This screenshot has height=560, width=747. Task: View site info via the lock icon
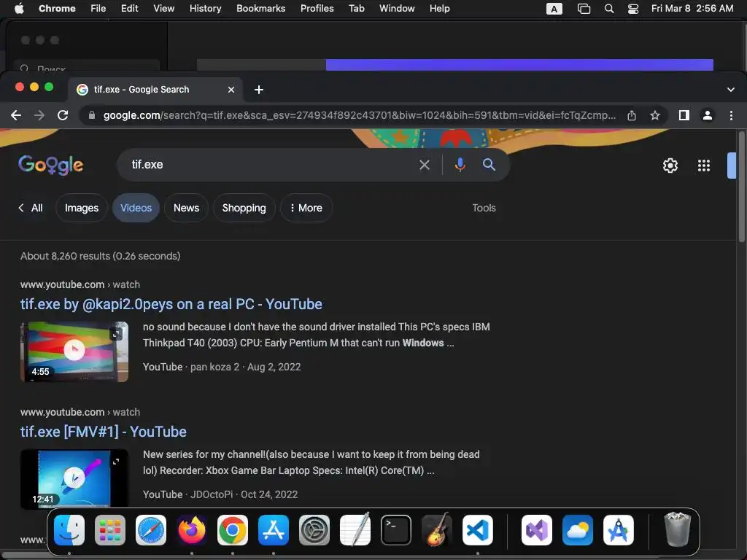click(x=91, y=115)
